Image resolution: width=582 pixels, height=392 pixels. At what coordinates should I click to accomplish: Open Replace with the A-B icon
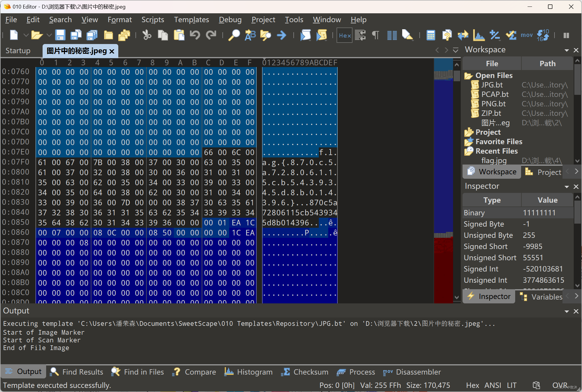pos(250,35)
